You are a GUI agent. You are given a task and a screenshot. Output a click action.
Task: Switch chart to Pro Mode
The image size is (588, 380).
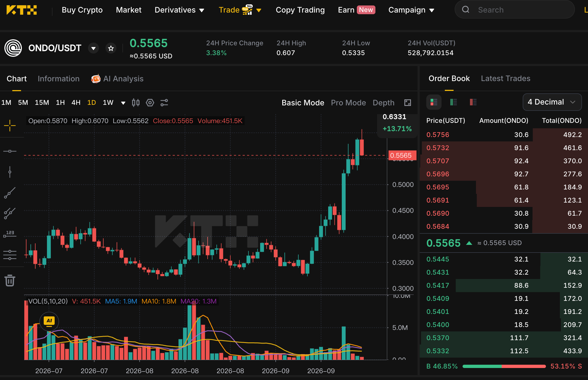348,103
